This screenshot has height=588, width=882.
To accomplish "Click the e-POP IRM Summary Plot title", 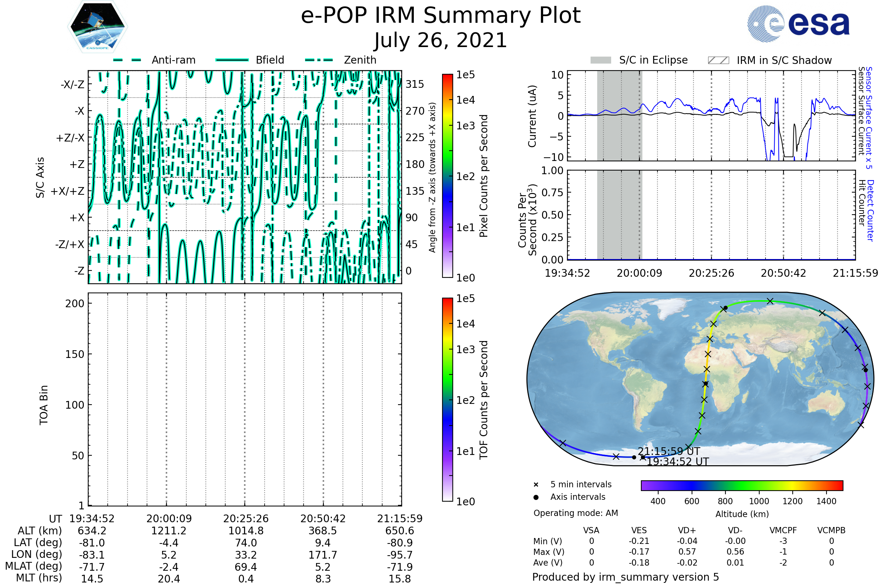I will coord(441,16).
